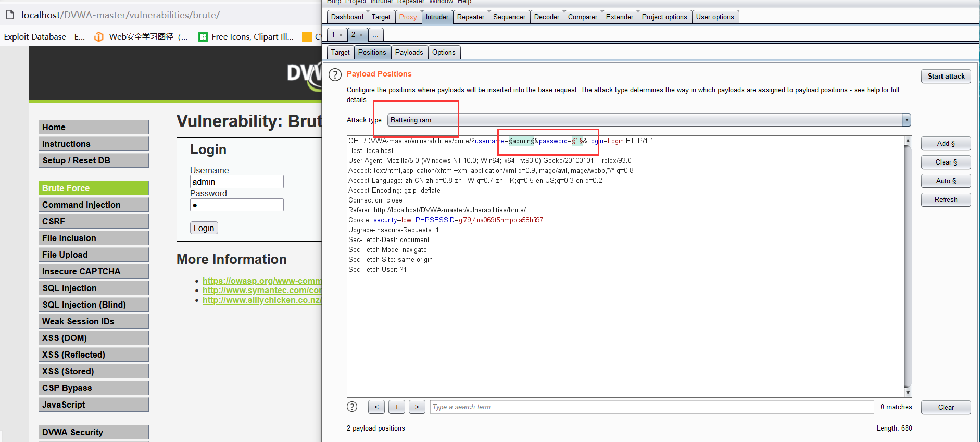Switch to the Intruder Options sub-tab
Screen dimensions: 980x442
(x=444, y=52)
